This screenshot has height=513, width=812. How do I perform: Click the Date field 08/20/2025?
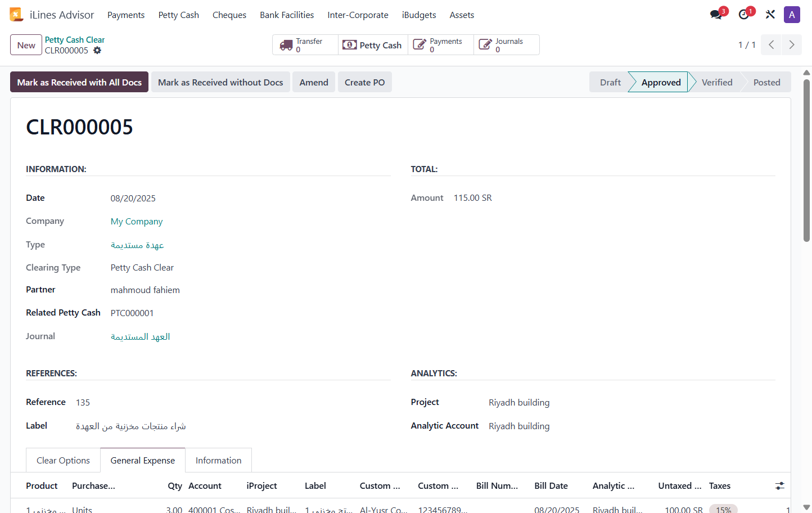coord(133,199)
